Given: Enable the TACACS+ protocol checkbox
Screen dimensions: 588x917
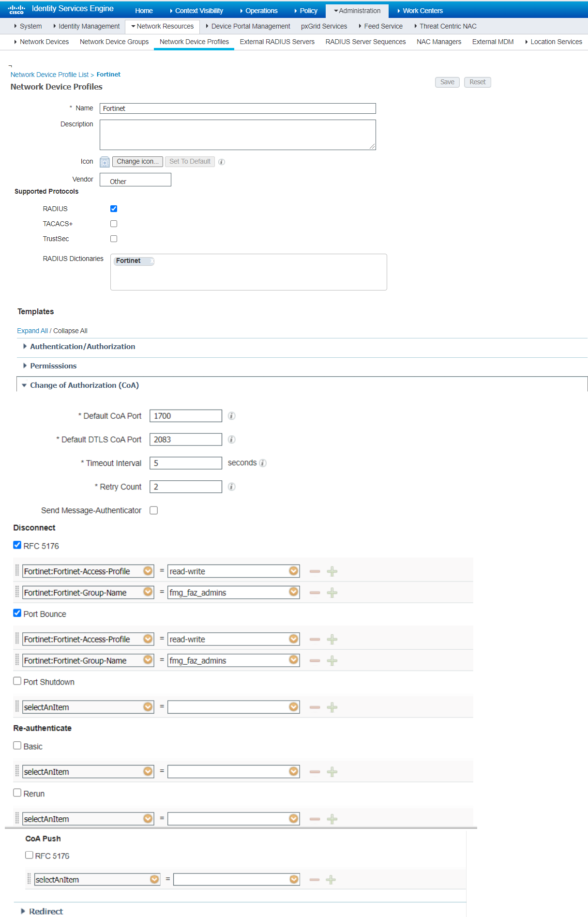Looking at the screenshot, I should [114, 224].
